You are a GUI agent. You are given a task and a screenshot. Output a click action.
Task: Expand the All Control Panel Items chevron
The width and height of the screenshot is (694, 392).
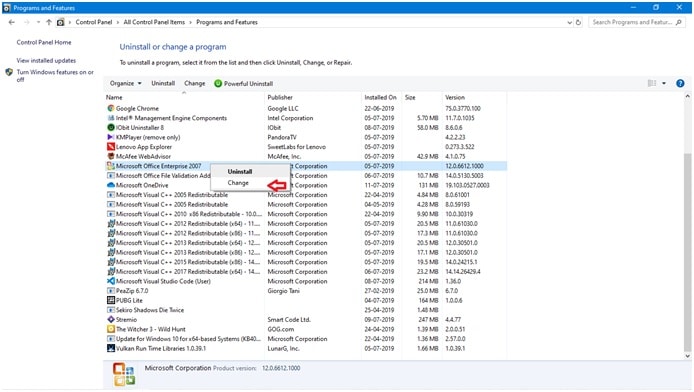point(191,22)
